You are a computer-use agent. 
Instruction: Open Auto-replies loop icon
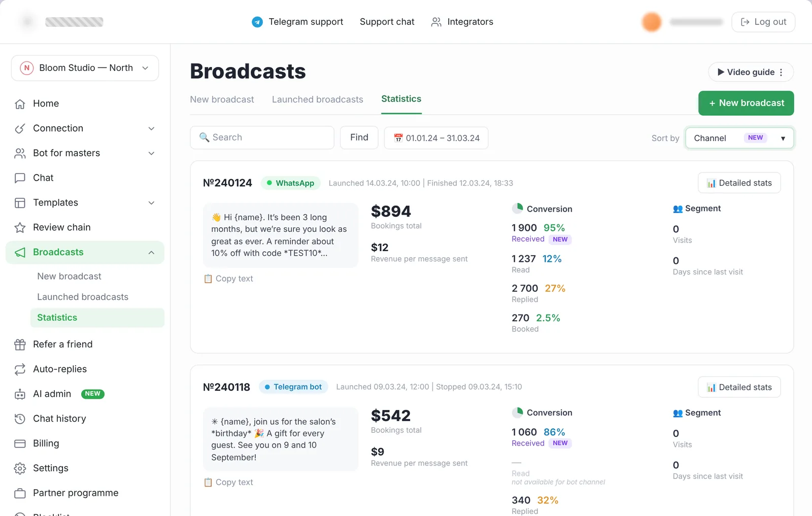(20, 369)
